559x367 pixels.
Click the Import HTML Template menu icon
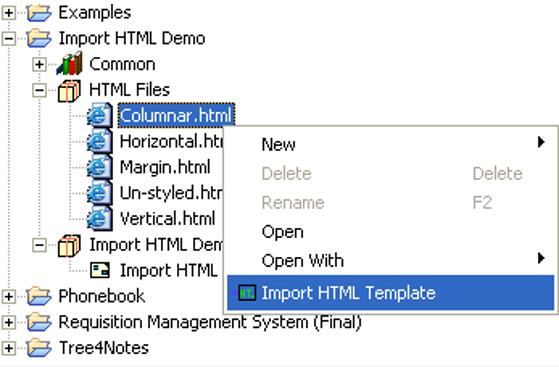(247, 293)
